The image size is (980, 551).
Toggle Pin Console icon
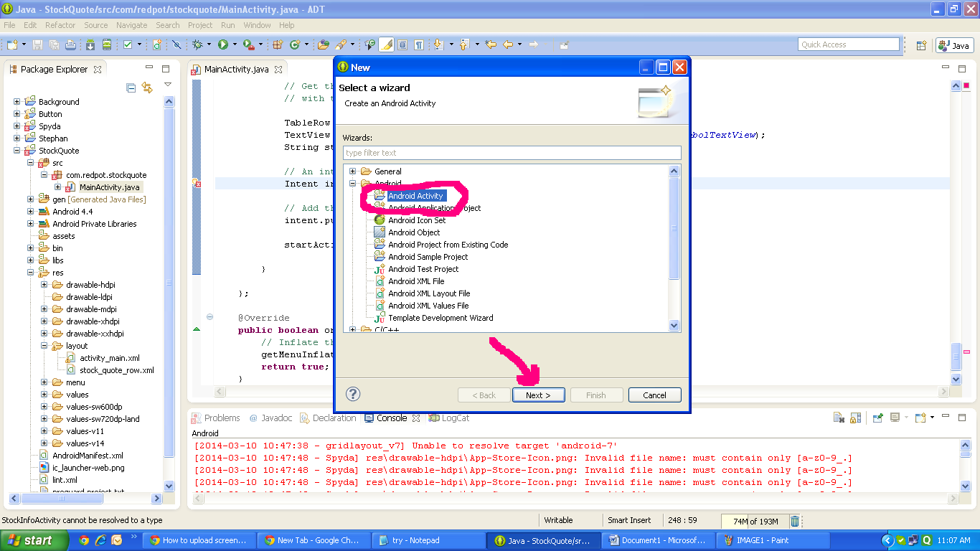pos(877,418)
